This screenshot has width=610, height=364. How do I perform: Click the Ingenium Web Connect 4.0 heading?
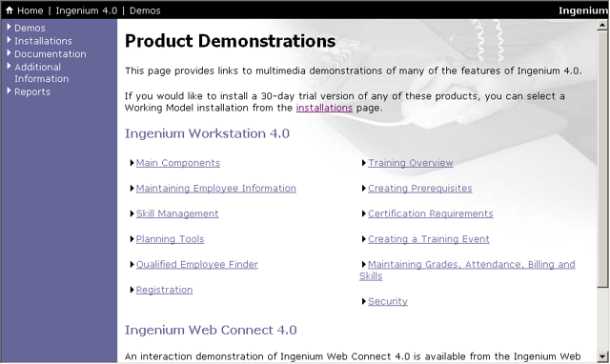[x=211, y=330]
